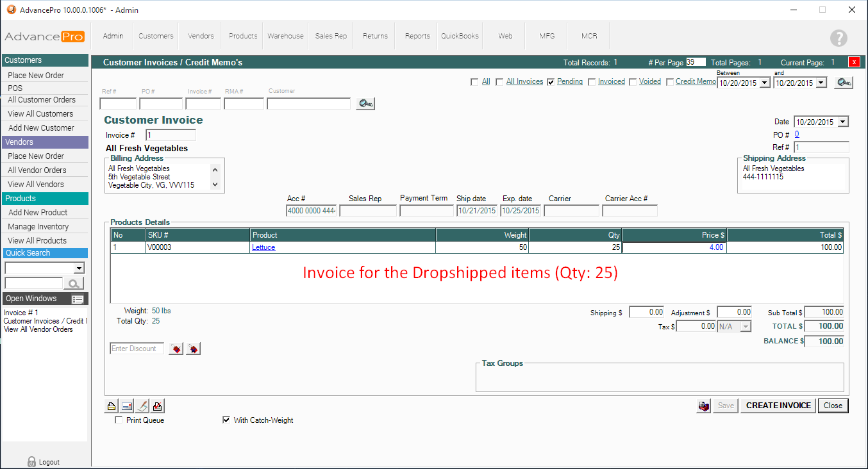Click the remove discount tag icon

[193, 349]
